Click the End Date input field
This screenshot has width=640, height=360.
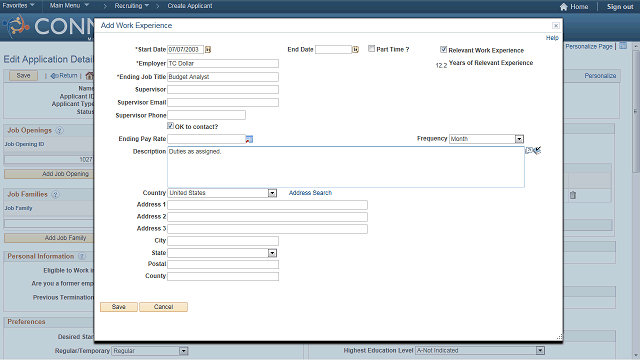click(333, 49)
